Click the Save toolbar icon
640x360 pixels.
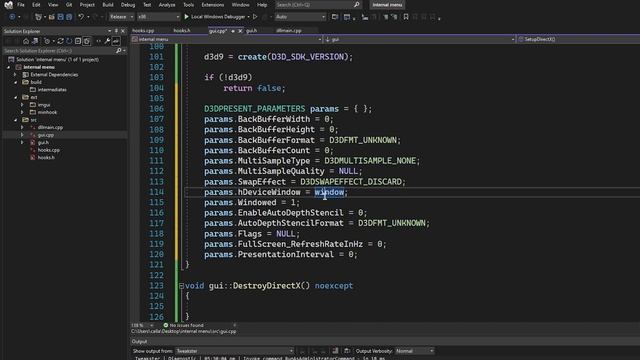coord(60,17)
